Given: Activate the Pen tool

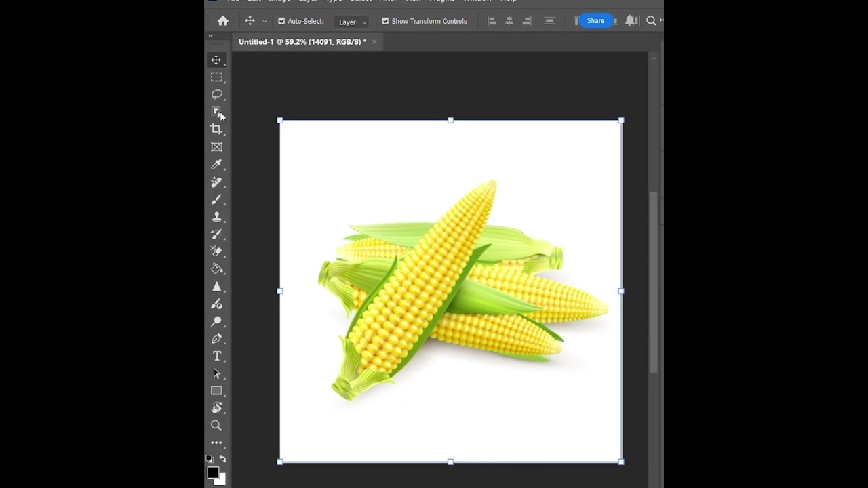Looking at the screenshot, I should [216, 339].
